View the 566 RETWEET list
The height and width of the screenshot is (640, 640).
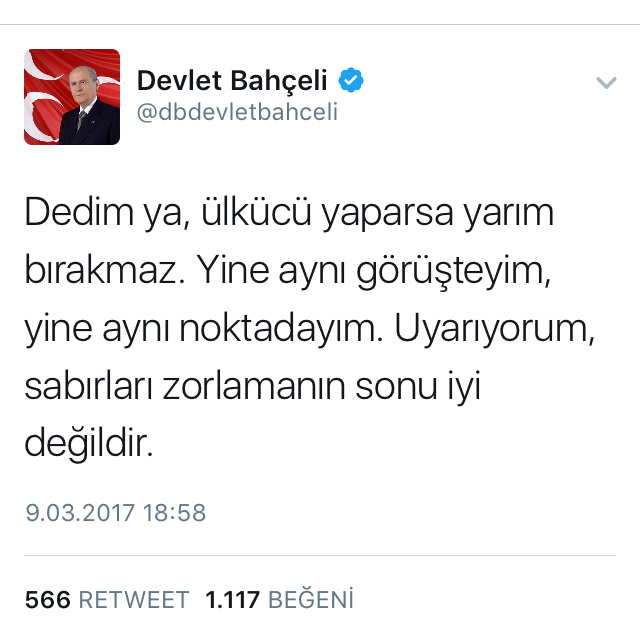tap(107, 600)
